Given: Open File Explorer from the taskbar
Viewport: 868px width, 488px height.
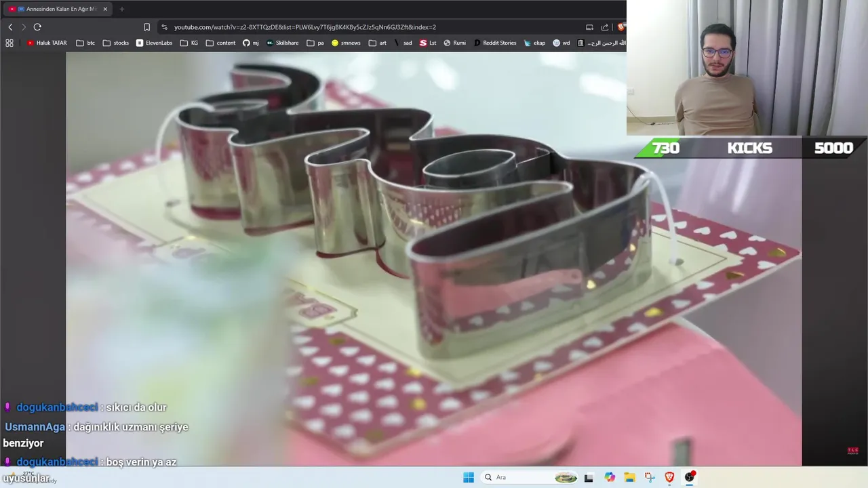Looking at the screenshot, I should click(629, 477).
